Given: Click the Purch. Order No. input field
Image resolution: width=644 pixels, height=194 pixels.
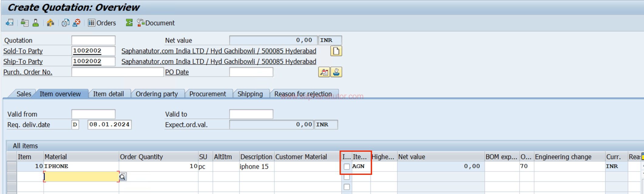Looking at the screenshot, I should click(x=118, y=72).
